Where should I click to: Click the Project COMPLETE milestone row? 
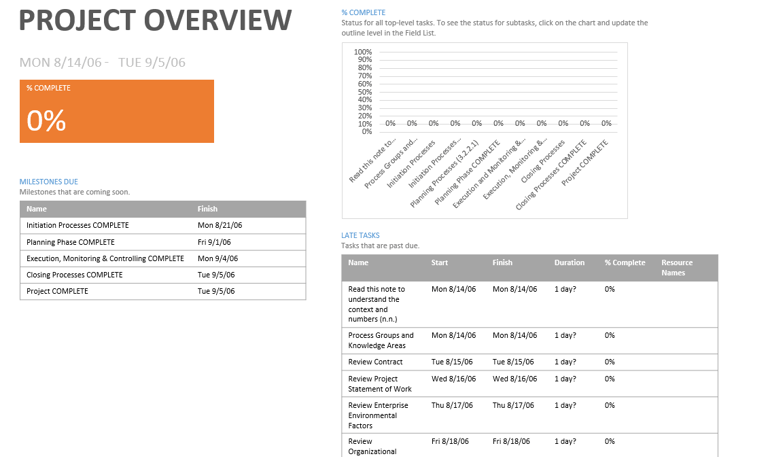coord(163,291)
